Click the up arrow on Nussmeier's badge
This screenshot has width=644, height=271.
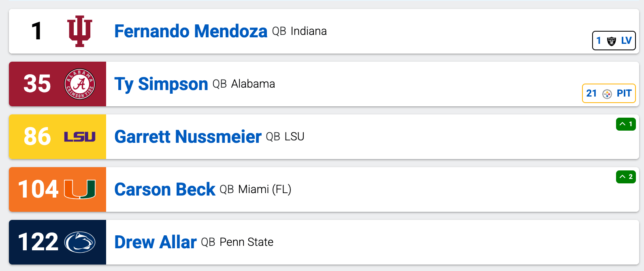pos(623,124)
